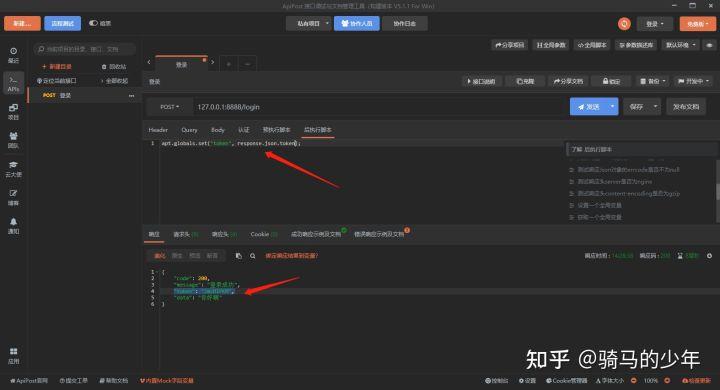This screenshot has width=720, height=390.
Task: Click the save (保存) button
Action: [636, 107]
